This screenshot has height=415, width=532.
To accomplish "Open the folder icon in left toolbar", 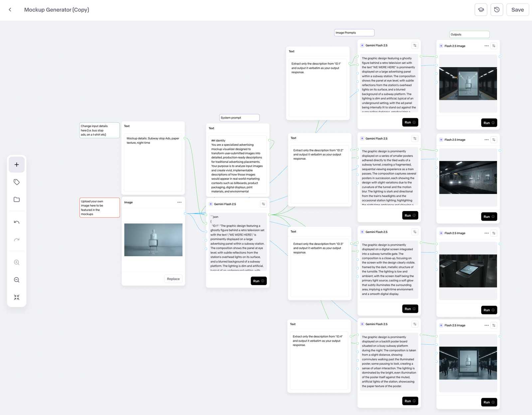I will pyautogui.click(x=17, y=199).
